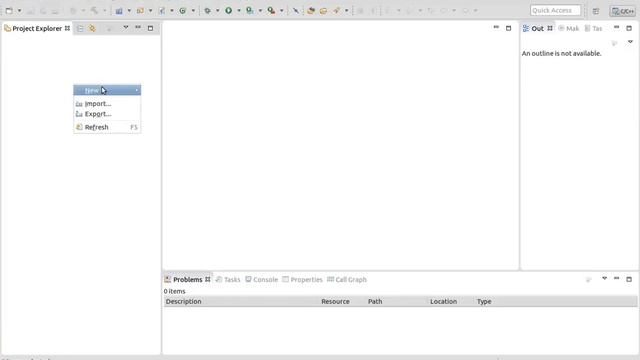
Task: Switch to the C/C++ perspective button
Action: coord(622,11)
